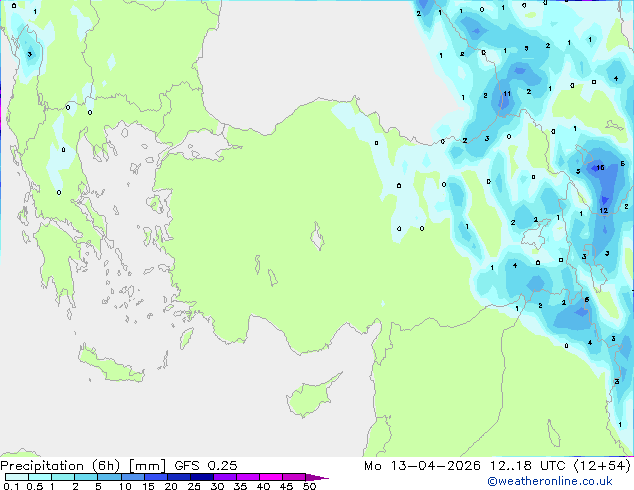Click the legend scale label '25'

[194, 486]
